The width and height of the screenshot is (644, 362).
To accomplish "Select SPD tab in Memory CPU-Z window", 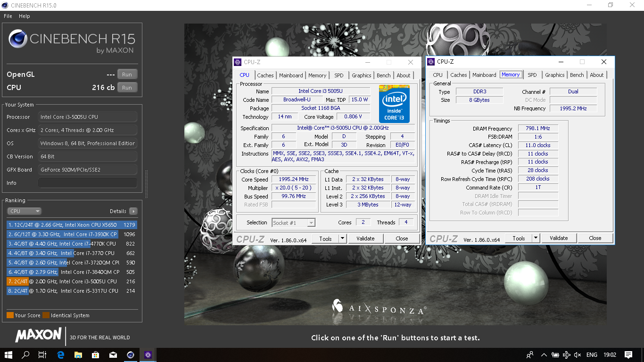I will [532, 75].
